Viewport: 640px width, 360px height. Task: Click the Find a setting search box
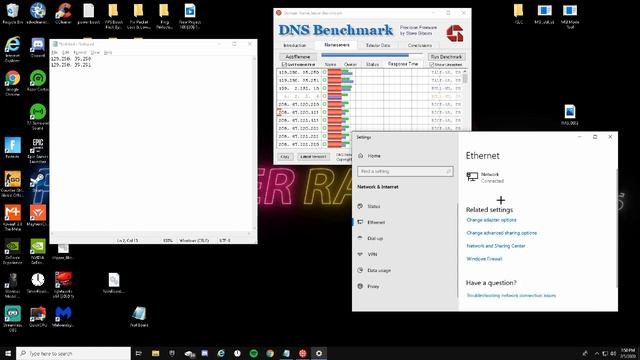405,171
